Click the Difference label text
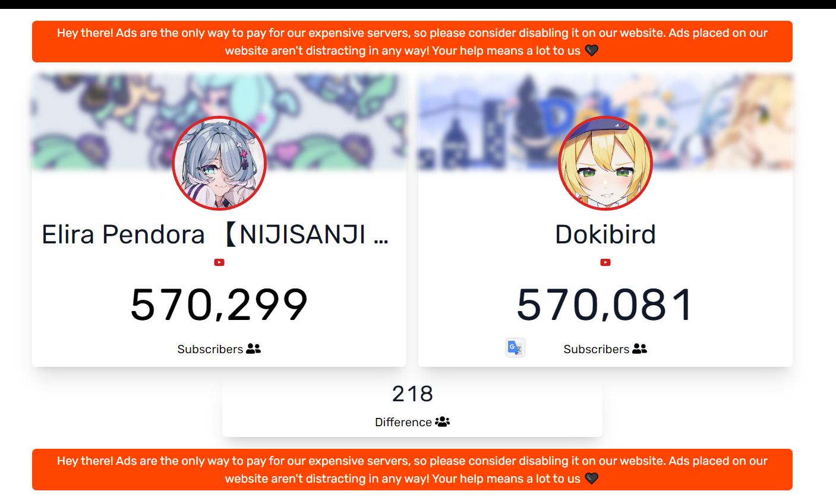This screenshot has width=836, height=504. point(403,422)
